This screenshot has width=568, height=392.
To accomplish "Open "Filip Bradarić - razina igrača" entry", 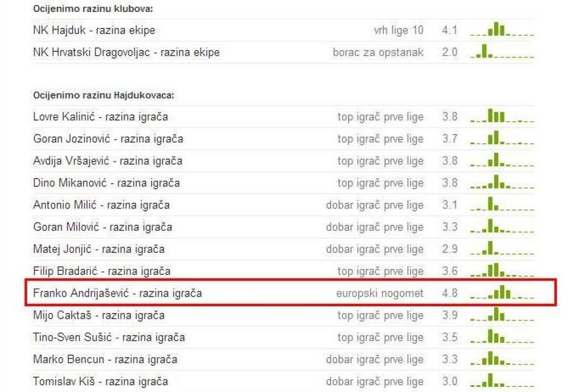I will (x=102, y=272).
